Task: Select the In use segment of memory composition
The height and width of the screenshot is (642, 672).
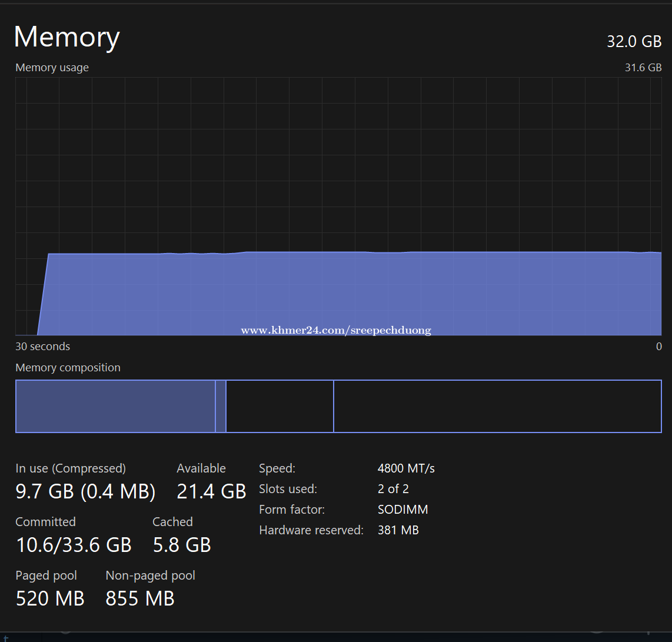Action: coord(115,407)
